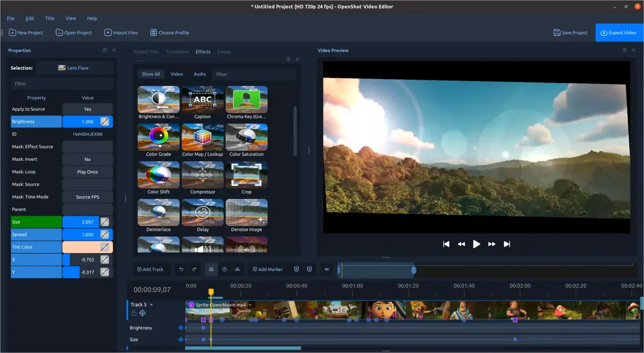Select the Caption effect thumbnail
This screenshot has height=353, width=644.
point(203,103)
